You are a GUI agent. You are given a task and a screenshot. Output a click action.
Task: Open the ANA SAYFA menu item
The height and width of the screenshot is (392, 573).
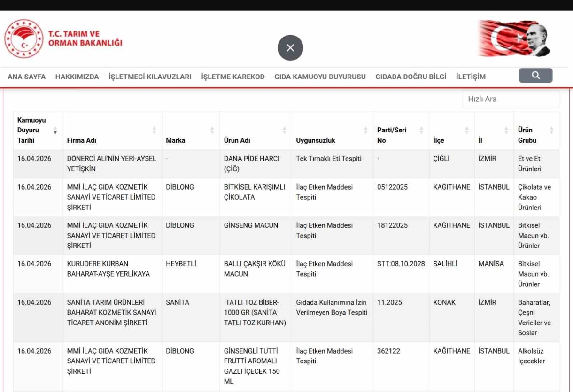pyautogui.click(x=27, y=77)
